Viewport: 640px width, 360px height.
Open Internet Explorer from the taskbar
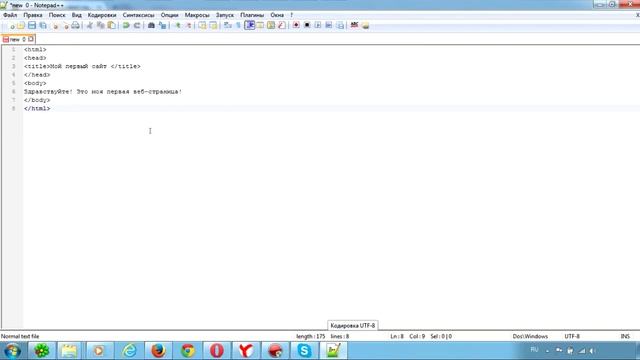tap(129, 351)
